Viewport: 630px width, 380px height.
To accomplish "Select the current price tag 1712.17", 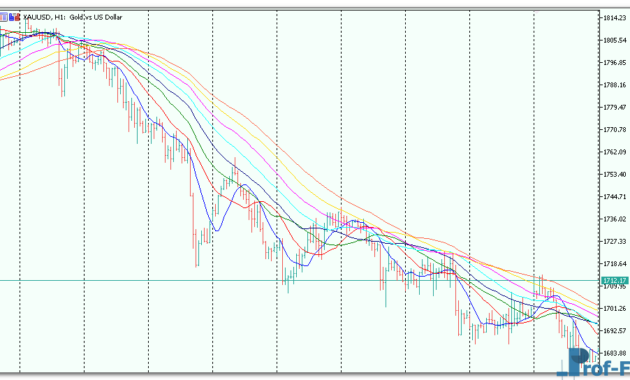I will point(615,280).
